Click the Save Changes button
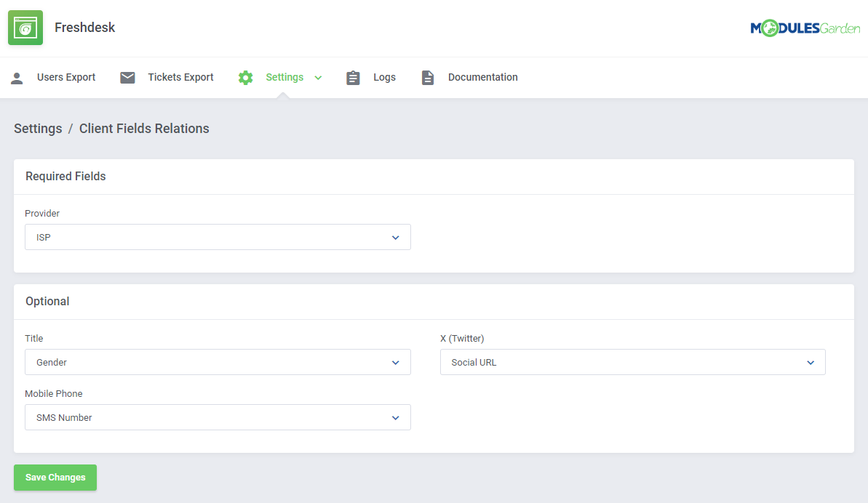 [55, 478]
